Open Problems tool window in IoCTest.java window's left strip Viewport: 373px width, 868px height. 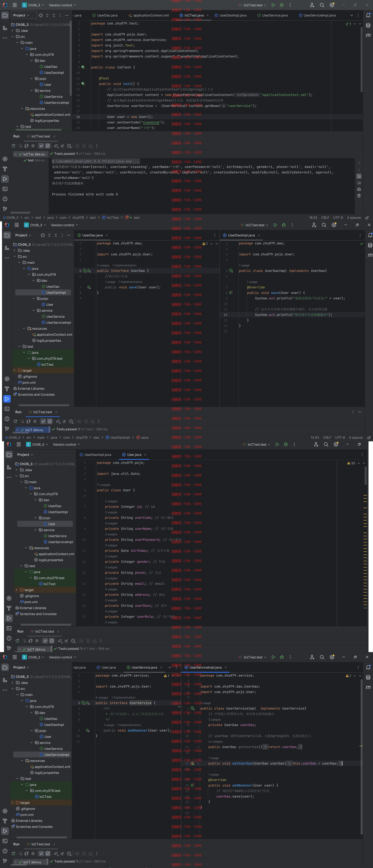coord(5,199)
